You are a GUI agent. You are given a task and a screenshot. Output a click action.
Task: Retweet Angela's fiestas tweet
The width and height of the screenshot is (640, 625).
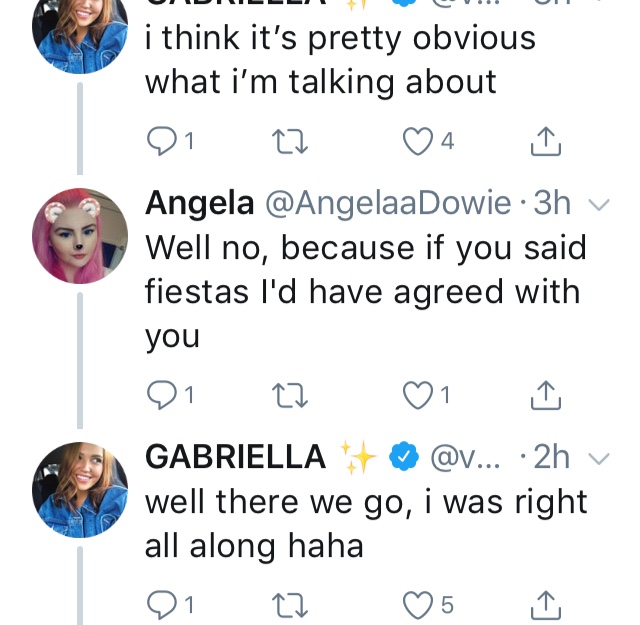[290, 395]
